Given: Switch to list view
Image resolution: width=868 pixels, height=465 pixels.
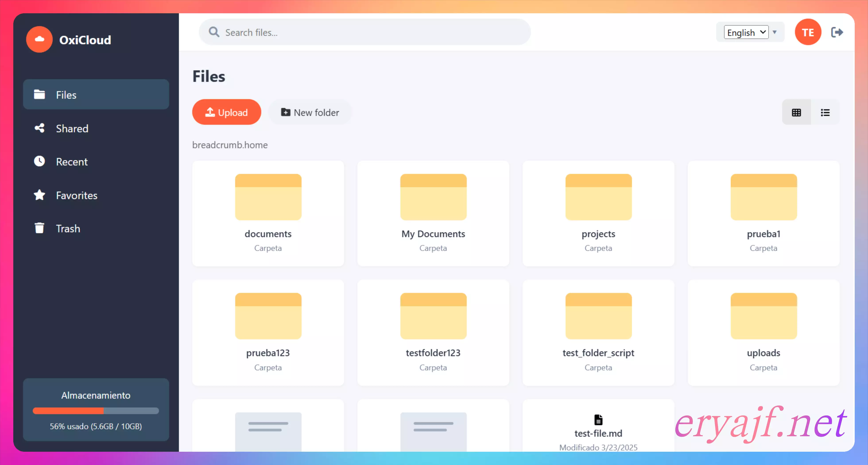Looking at the screenshot, I should 825,112.
